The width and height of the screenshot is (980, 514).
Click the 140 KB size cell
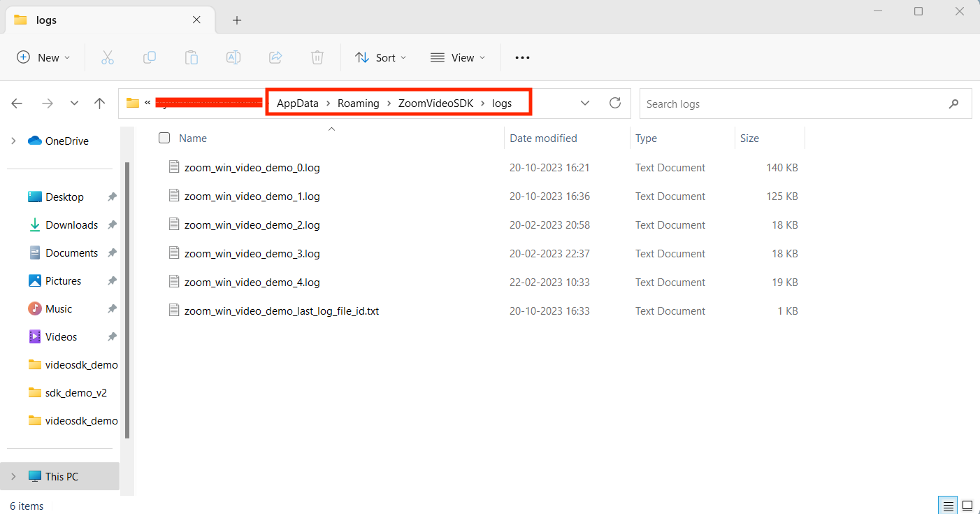tap(782, 168)
